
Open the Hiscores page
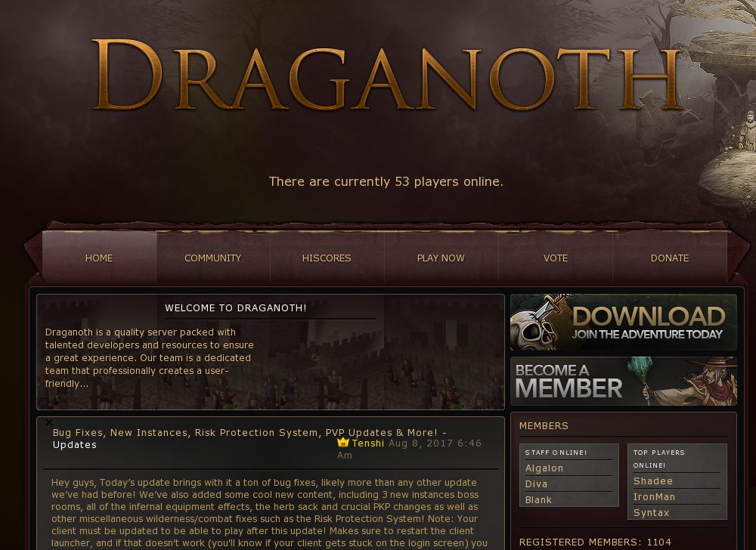327,258
